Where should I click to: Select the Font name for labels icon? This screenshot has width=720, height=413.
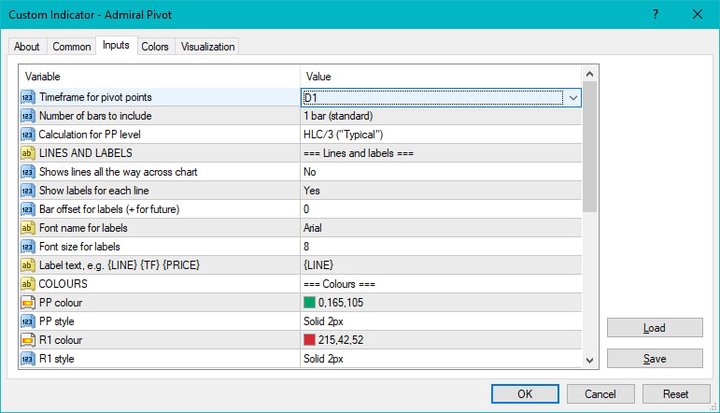28,228
